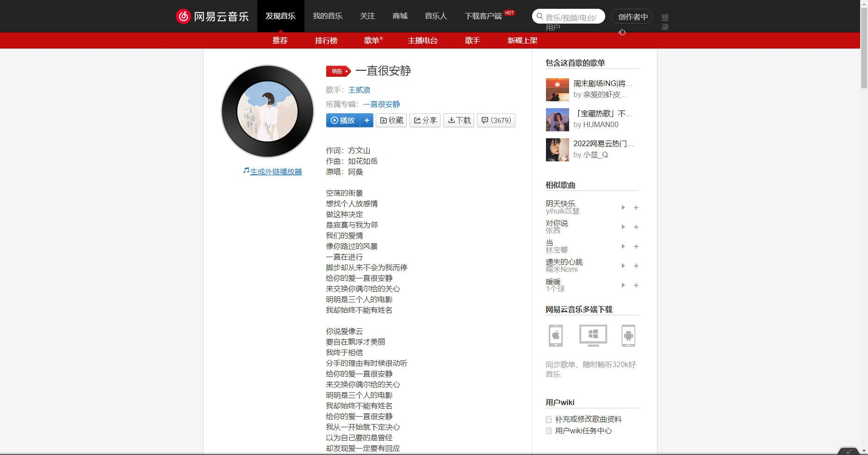This screenshot has height=455, width=868.
Task: Click 生成外链播放器 link
Action: coord(276,171)
